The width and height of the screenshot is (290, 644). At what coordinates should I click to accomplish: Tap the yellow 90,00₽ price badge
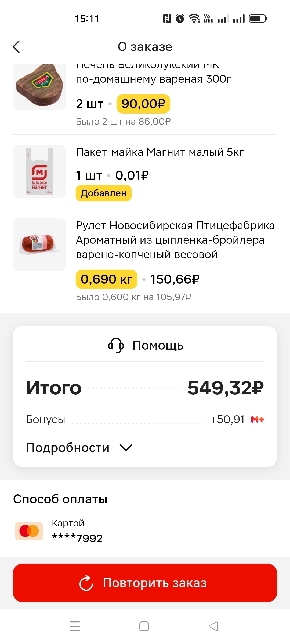click(x=143, y=104)
